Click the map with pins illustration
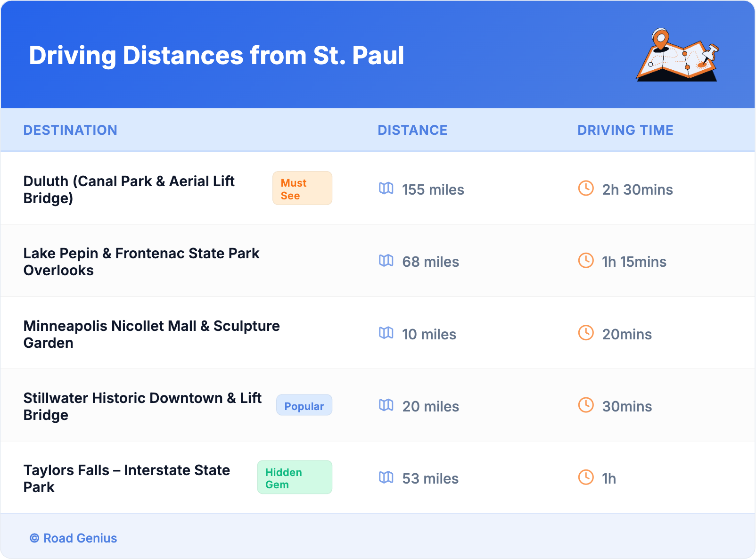This screenshot has width=756, height=559. (x=677, y=55)
